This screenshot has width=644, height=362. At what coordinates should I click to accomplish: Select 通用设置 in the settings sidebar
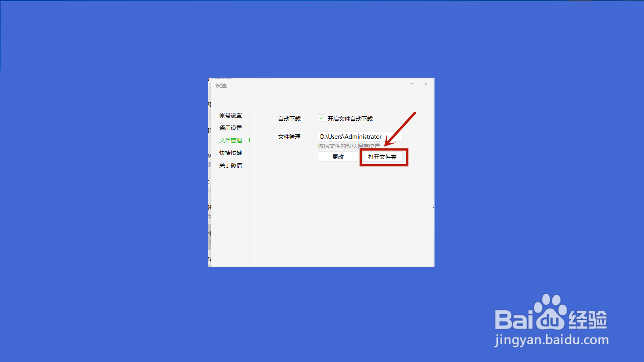click(231, 128)
